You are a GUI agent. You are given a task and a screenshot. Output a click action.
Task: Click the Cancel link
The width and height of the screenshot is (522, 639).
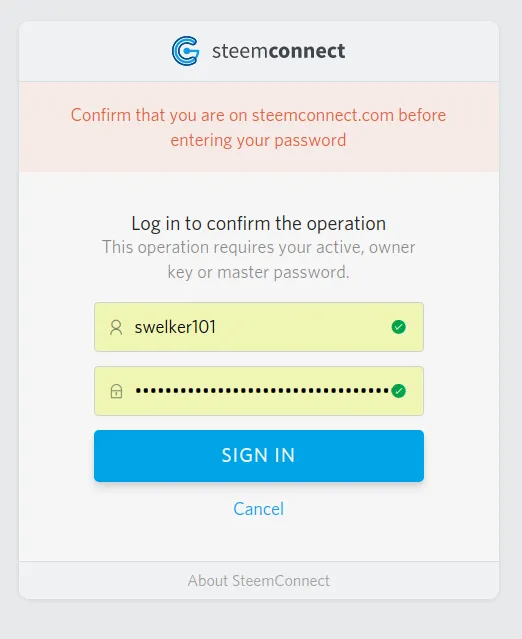[x=259, y=509]
